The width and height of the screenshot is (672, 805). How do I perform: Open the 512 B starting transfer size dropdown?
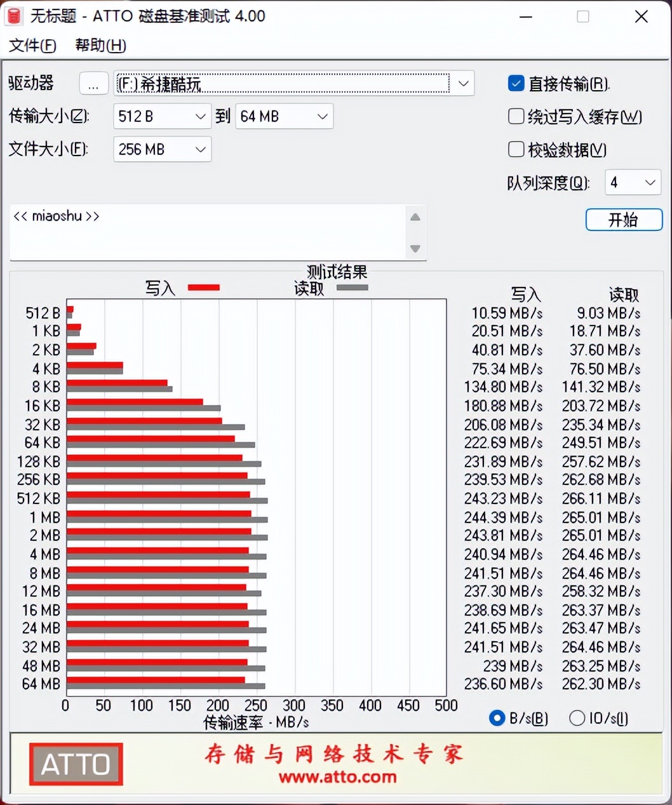(x=201, y=116)
